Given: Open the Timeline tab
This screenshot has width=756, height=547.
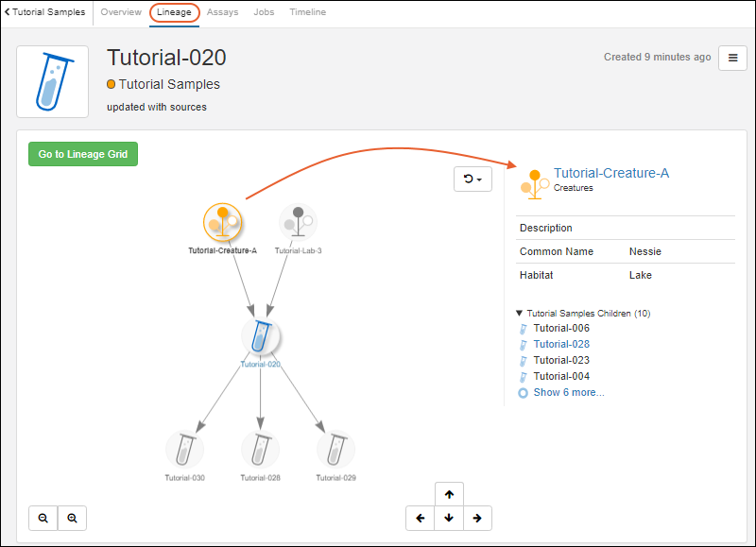Looking at the screenshot, I should [x=307, y=12].
